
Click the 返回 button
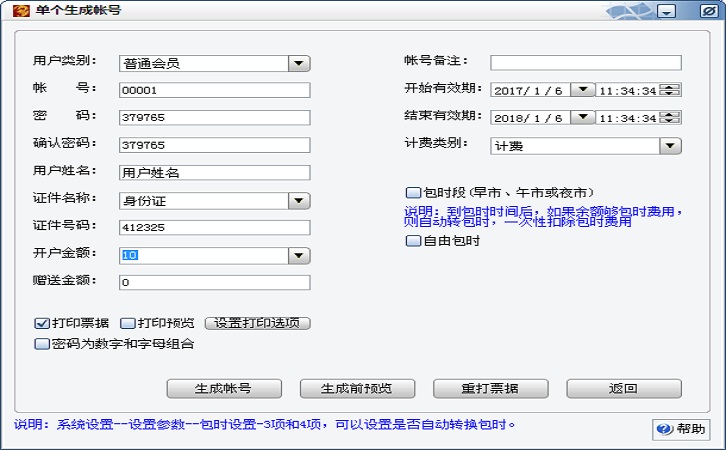[x=623, y=388]
